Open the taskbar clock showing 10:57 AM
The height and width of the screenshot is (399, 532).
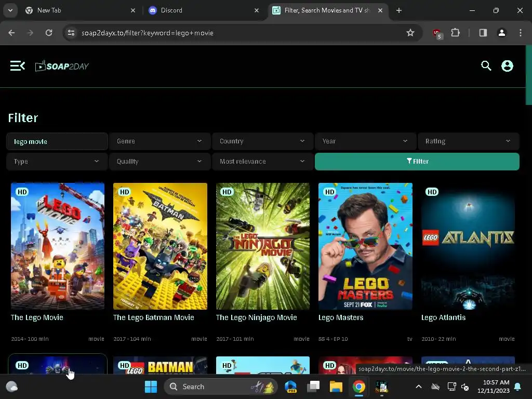(494, 387)
